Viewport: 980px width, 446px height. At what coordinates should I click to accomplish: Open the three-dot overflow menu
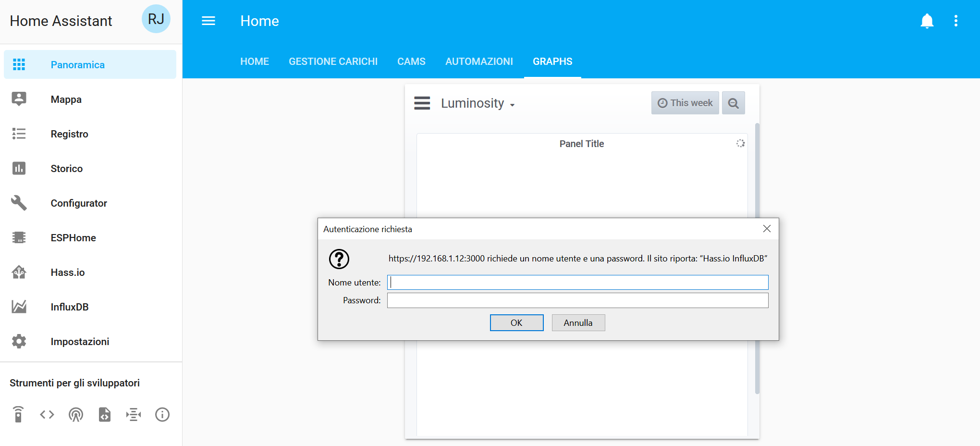[956, 21]
